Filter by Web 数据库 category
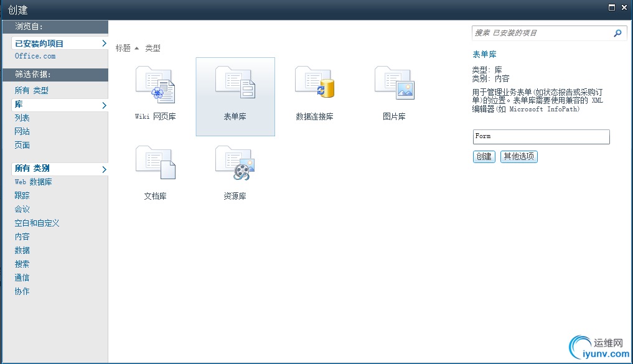The image size is (633, 364). [34, 182]
